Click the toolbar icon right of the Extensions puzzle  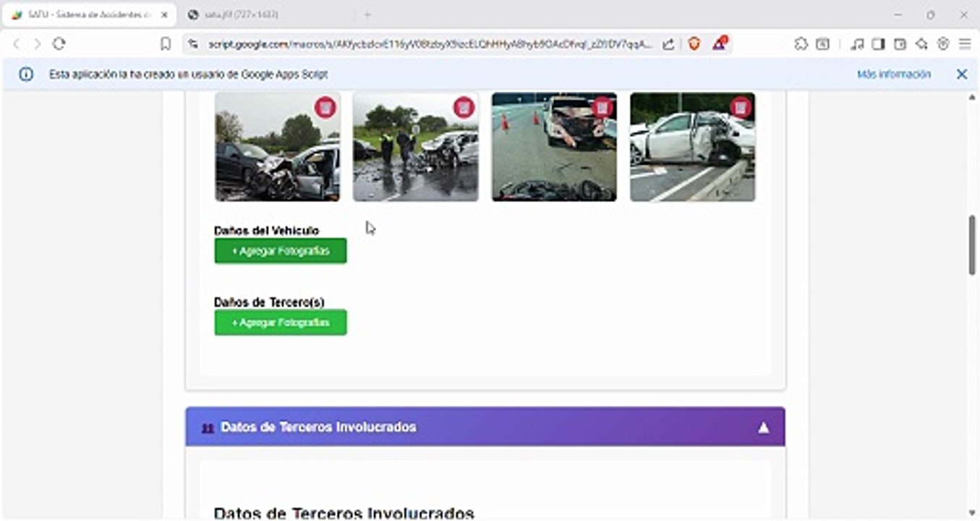click(x=822, y=44)
